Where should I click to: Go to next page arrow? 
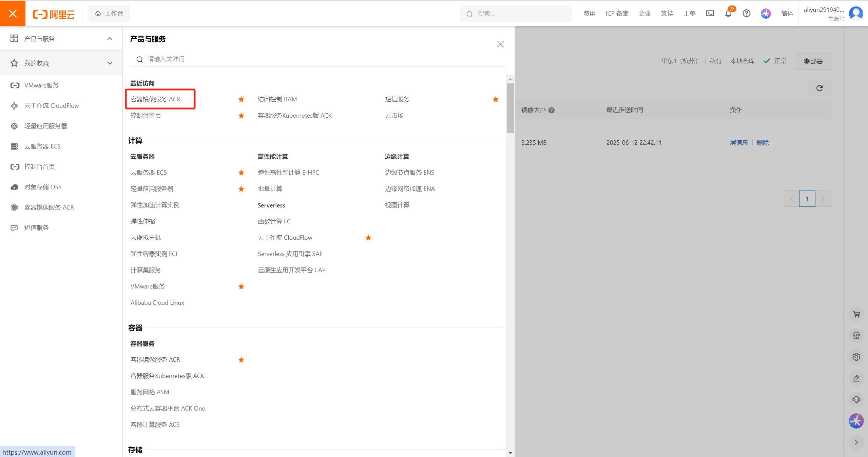[x=823, y=199]
